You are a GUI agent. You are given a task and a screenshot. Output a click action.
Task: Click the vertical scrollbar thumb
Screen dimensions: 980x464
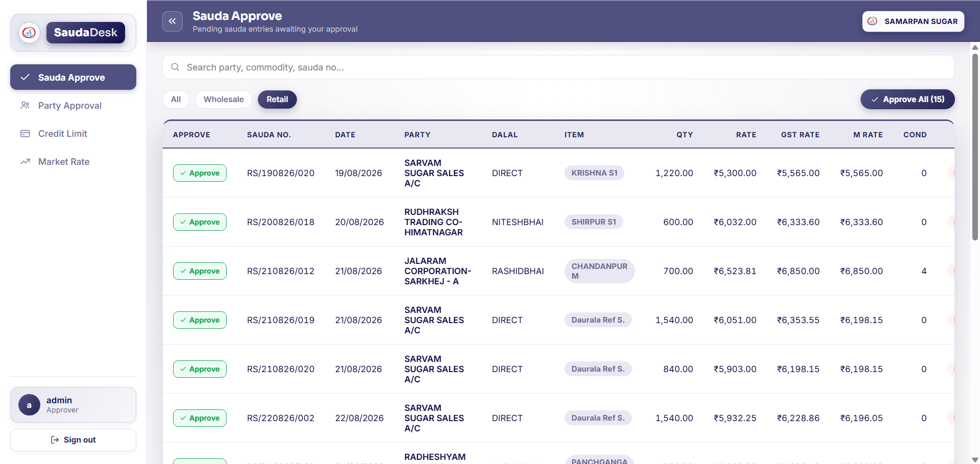pos(975,147)
